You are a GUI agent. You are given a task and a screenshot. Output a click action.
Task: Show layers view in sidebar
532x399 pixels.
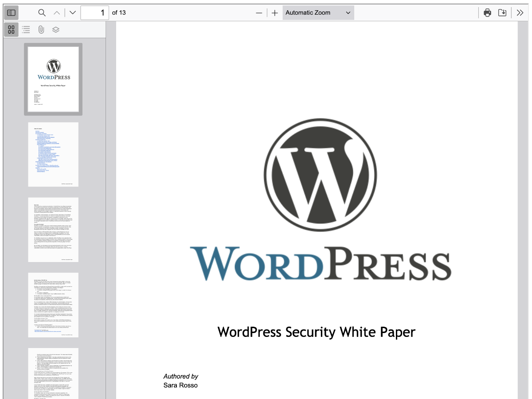click(x=55, y=30)
